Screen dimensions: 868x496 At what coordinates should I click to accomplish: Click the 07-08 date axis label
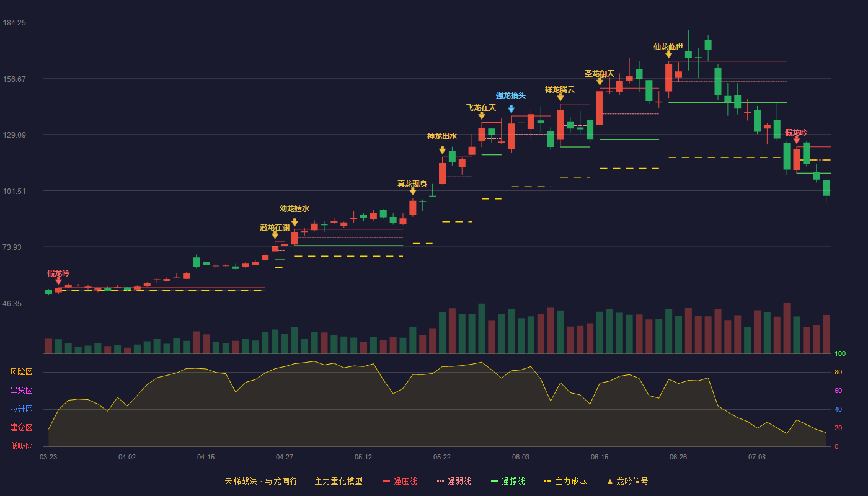coord(757,457)
